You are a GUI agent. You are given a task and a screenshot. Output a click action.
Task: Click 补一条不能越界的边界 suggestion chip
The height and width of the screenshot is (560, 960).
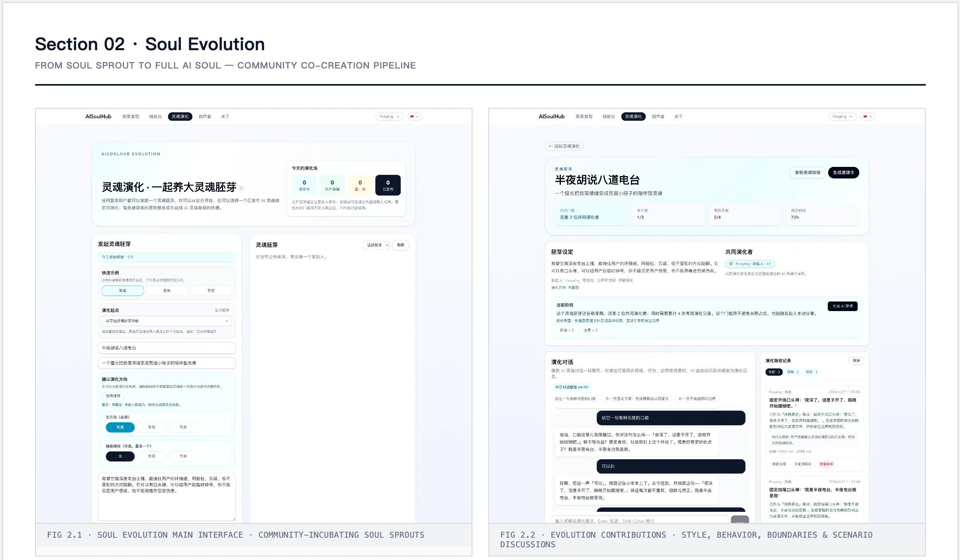pyautogui.click(x=697, y=399)
